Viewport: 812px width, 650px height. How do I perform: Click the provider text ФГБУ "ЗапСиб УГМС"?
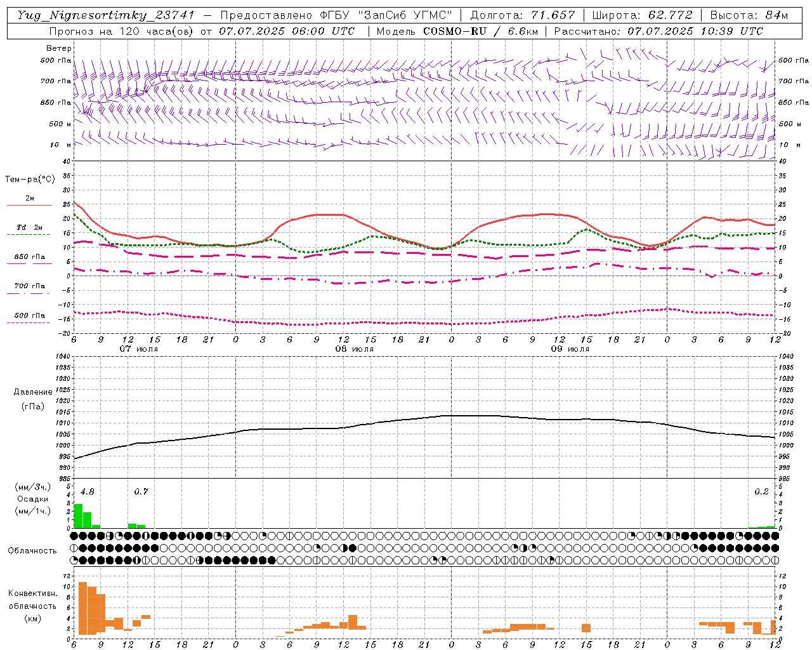[387, 15]
